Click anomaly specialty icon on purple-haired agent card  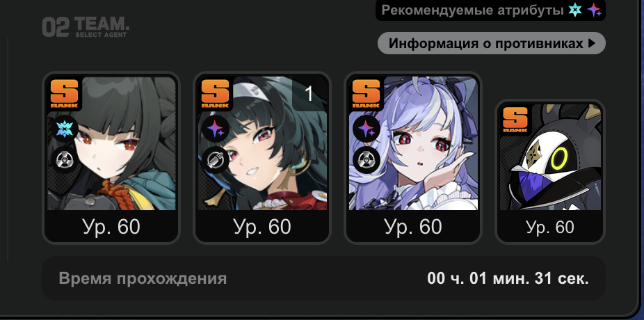367,160
